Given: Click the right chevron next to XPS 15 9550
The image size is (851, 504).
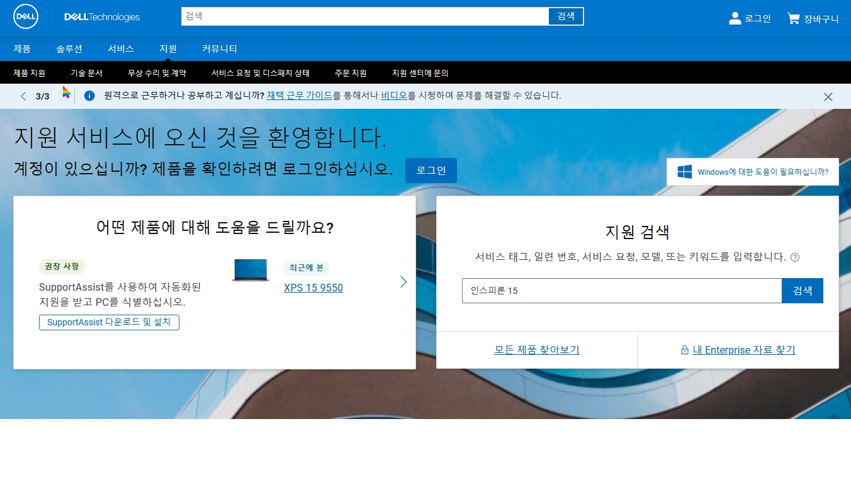Looking at the screenshot, I should 403,282.
